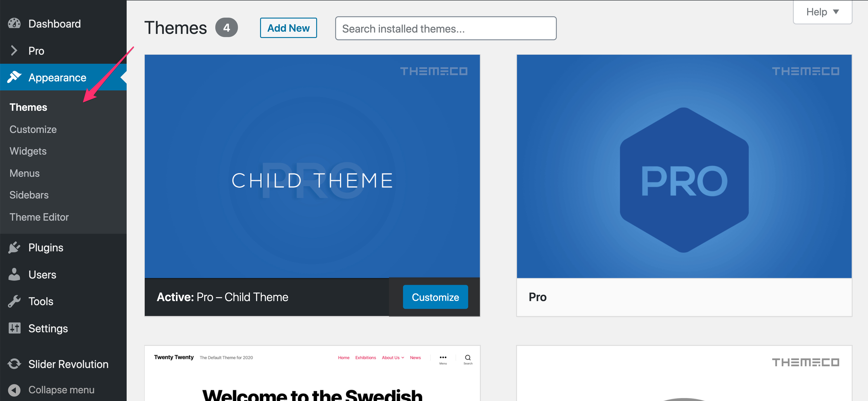Click the themes count badge 4
Screen dimensions: 868x401
tap(227, 28)
